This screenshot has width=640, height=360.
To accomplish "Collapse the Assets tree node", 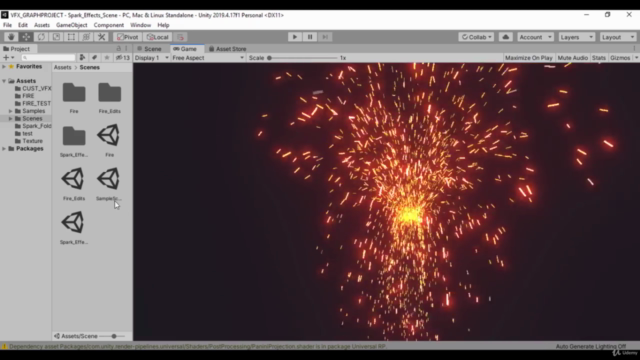I will (x=4, y=81).
